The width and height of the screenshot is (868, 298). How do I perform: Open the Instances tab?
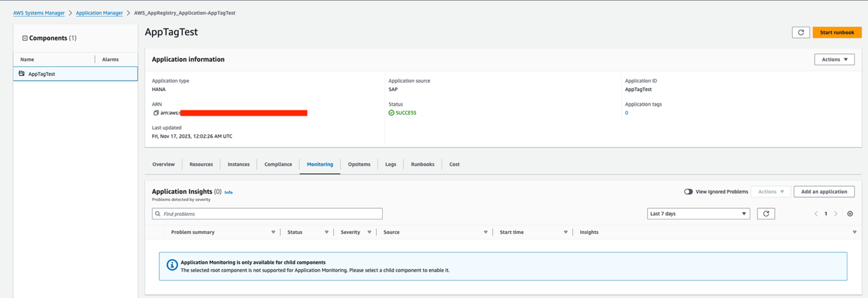238,164
